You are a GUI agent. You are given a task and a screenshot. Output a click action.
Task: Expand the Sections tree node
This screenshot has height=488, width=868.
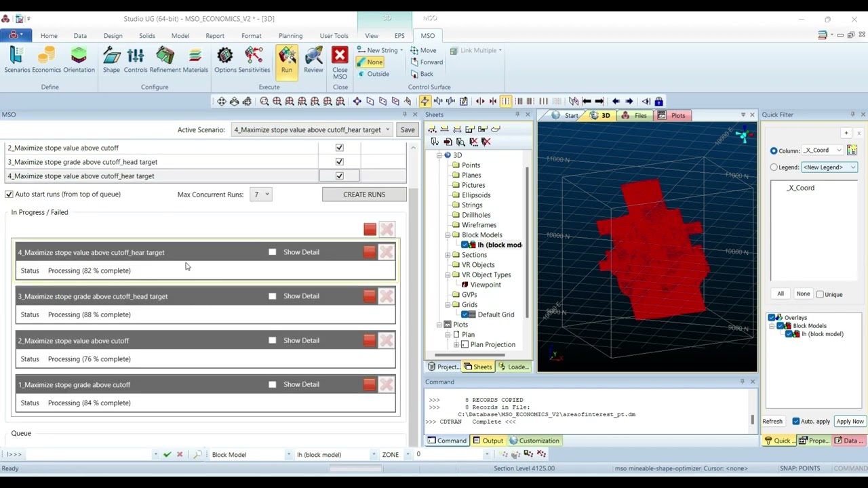pyautogui.click(x=448, y=255)
